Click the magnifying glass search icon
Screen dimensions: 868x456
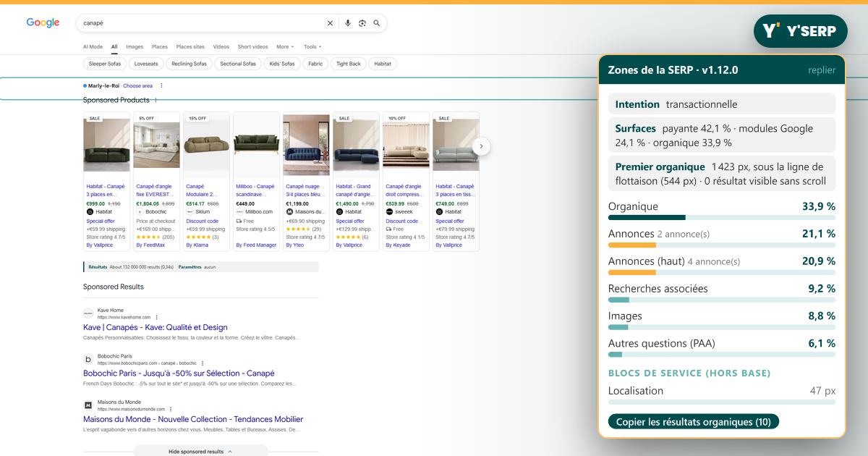click(377, 23)
